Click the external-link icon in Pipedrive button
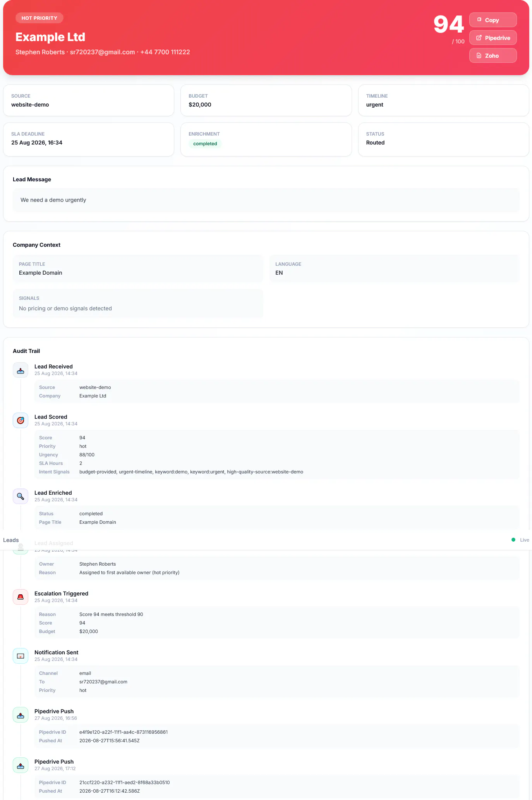The image size is (532, 800). 479,38
